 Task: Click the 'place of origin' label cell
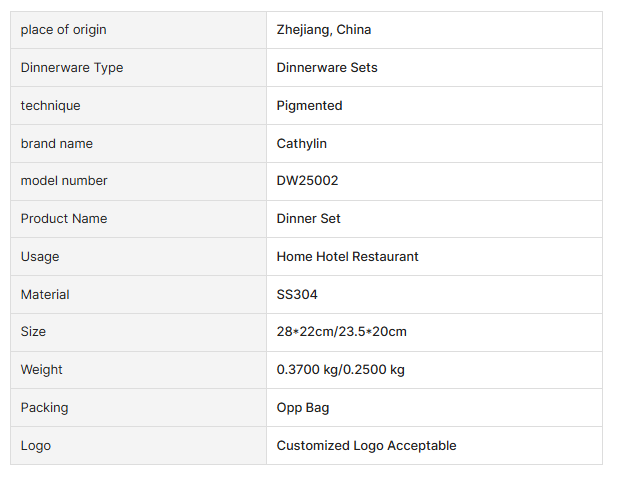[63, 30]
